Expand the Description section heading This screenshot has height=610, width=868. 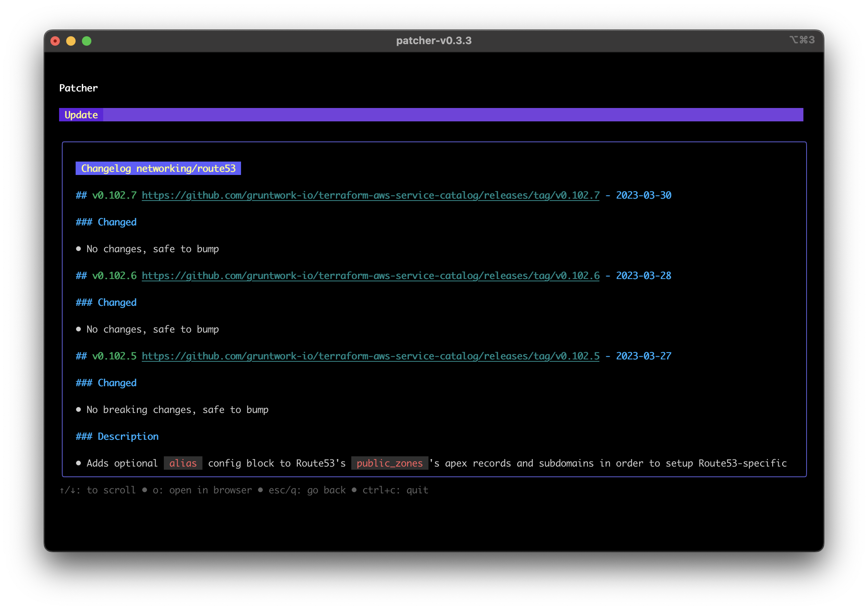117,436
